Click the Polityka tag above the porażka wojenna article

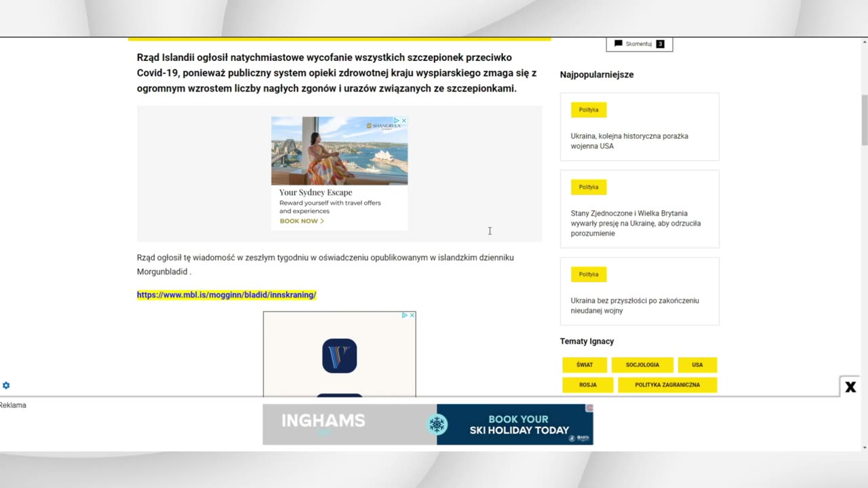point(589,110)
